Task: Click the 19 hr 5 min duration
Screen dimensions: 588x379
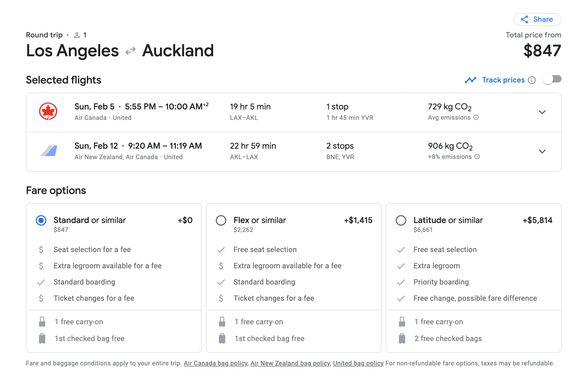Action: 250,107
